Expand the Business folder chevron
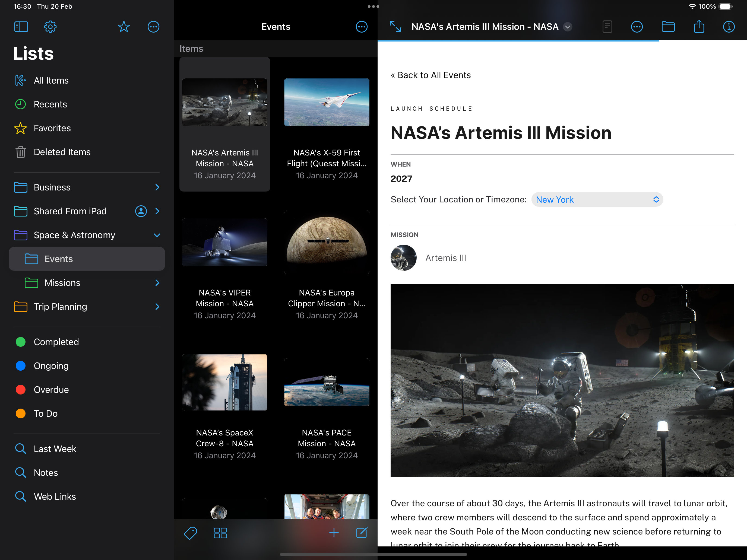Screen dimensions: 747x560 157,187
